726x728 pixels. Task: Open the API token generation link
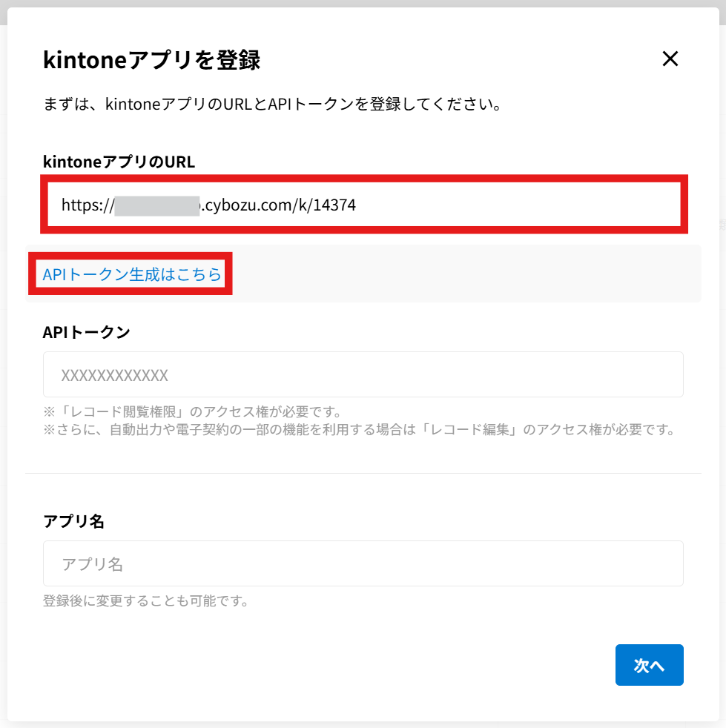[132, 274]
